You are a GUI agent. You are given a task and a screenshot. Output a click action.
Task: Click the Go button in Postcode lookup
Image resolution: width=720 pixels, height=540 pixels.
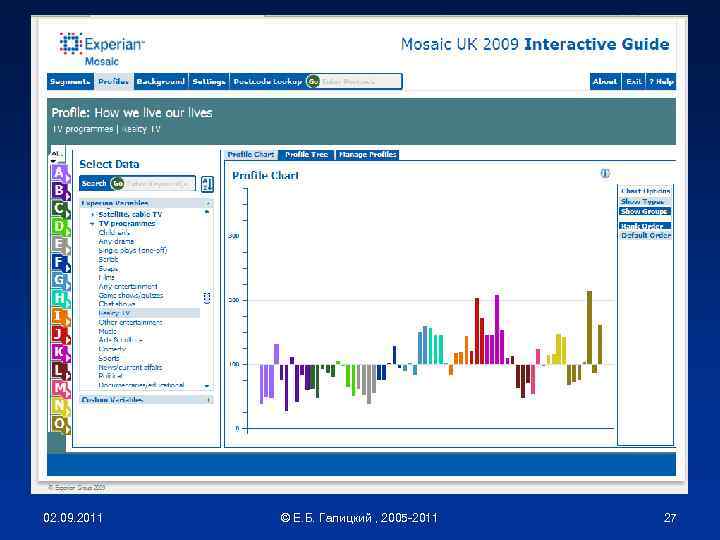313,82
